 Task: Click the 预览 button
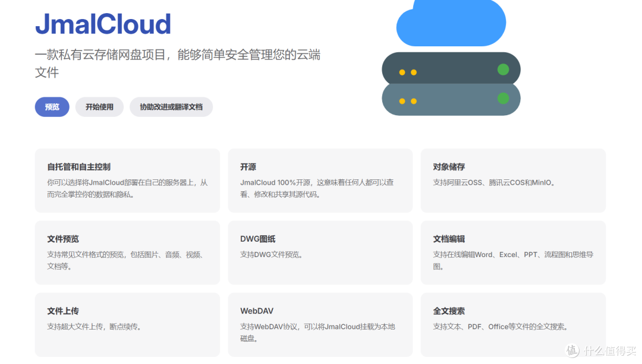(52, 107)
